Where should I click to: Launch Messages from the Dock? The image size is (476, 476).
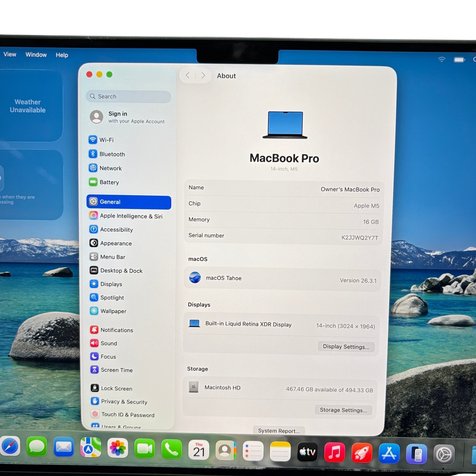(37, 447)
